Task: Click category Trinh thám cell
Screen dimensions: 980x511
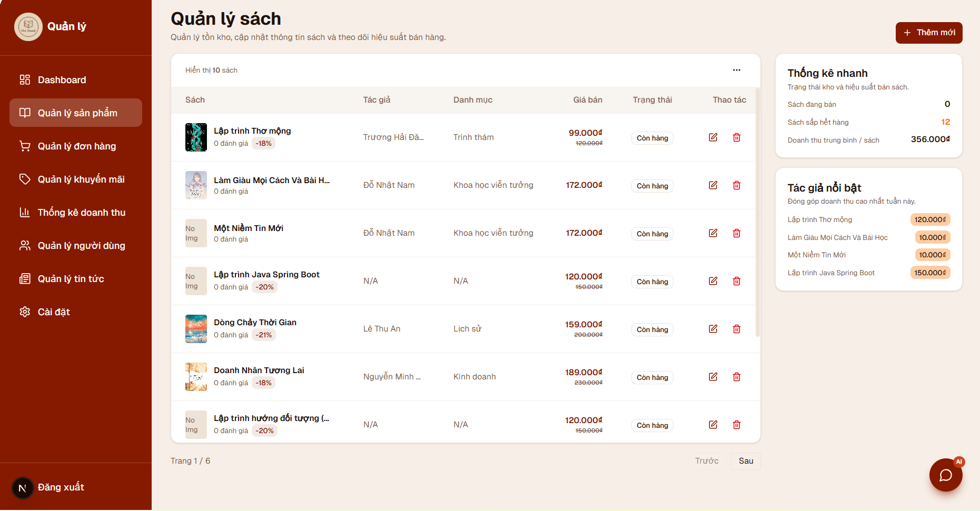Action: (473, 137)
